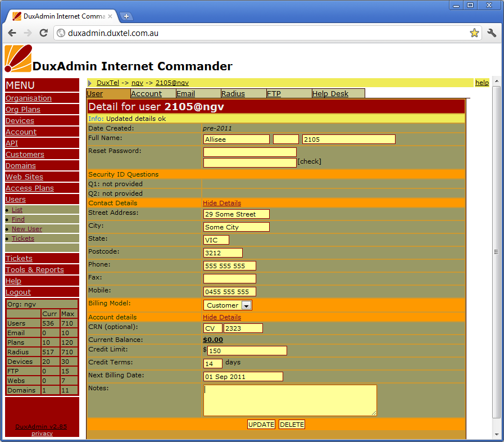504x442 pixels.
Task: Open Account in the left menu
Action: coord(21,132)
